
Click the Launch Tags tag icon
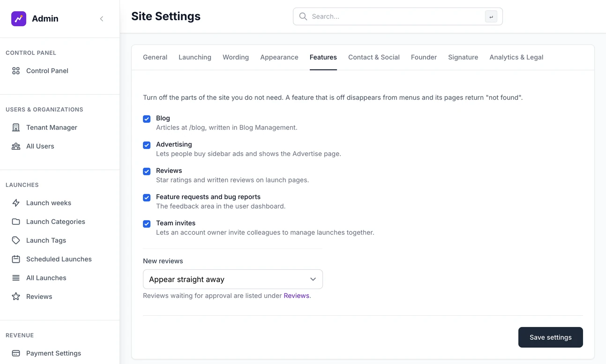coord(16,240)
